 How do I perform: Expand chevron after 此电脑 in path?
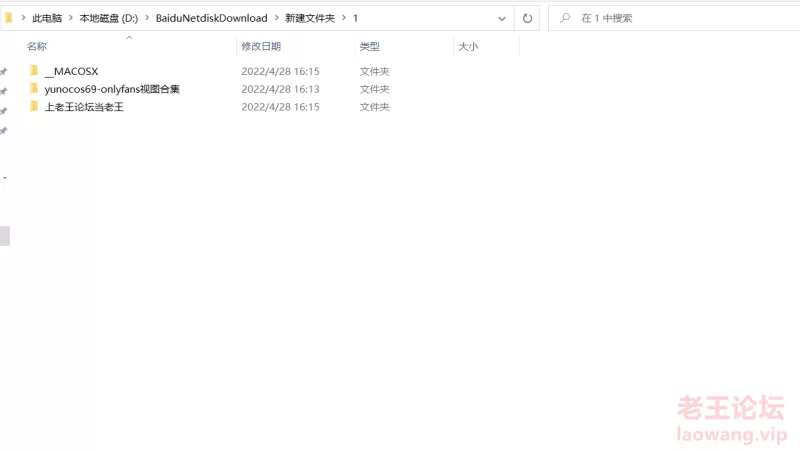(x=70, y=18)
